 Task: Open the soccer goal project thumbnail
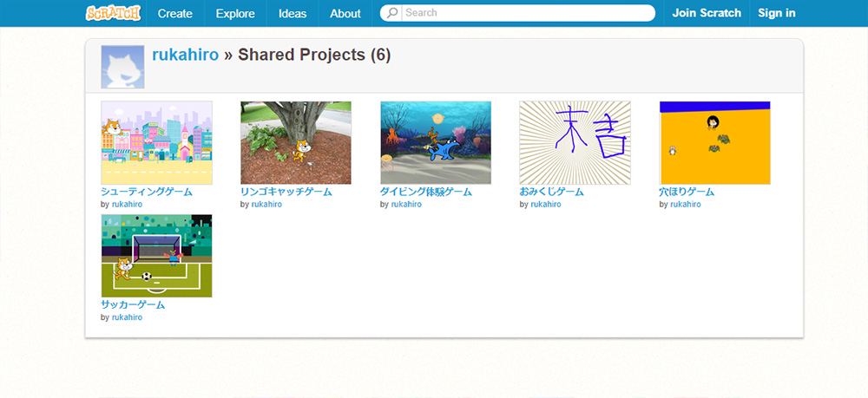[156, 256]
